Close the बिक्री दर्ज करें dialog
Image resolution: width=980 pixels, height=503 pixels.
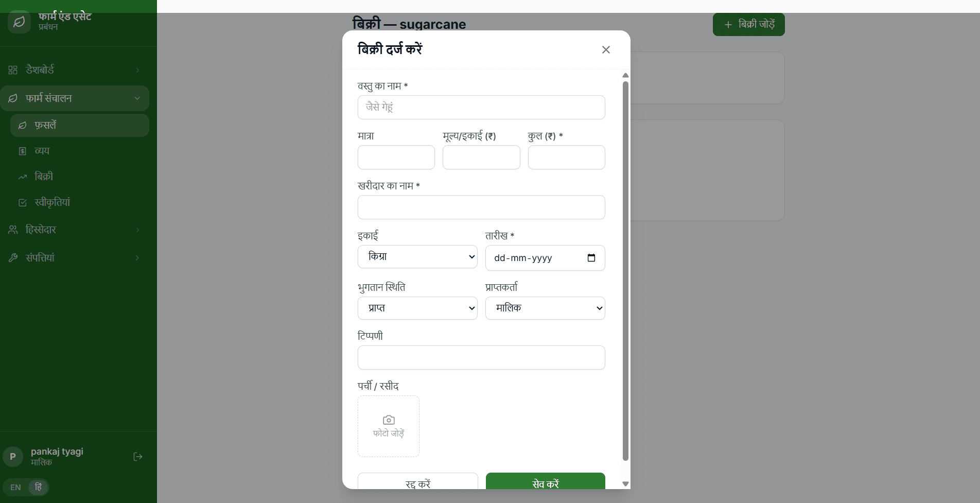(x=606, y=50)
